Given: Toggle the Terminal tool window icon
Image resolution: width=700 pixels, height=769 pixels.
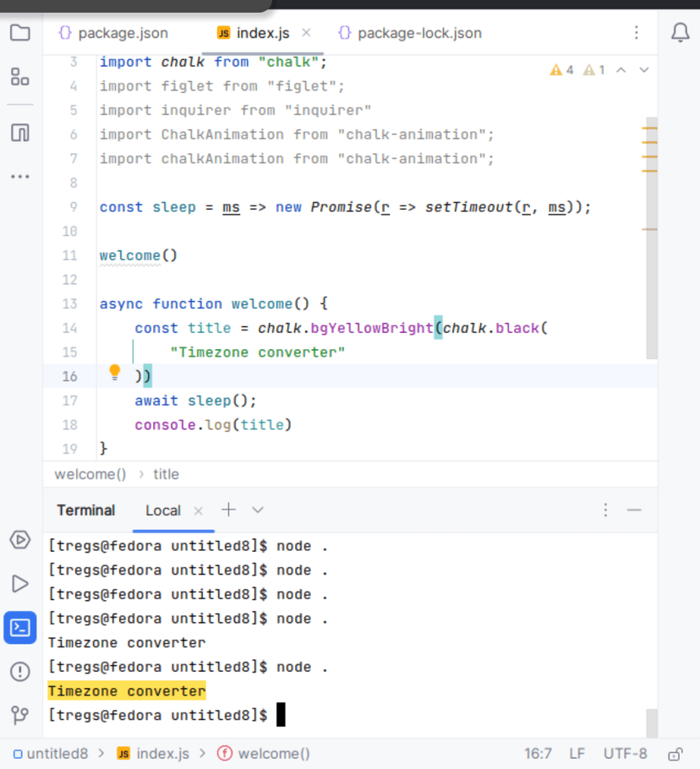Looking at the screenshot, I should coord(19,628).
